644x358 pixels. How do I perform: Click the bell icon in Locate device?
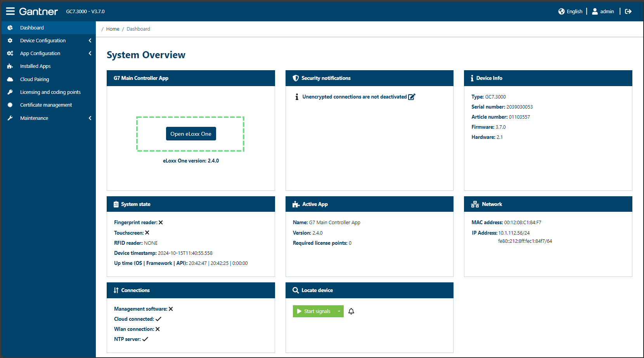click(351, 311)
